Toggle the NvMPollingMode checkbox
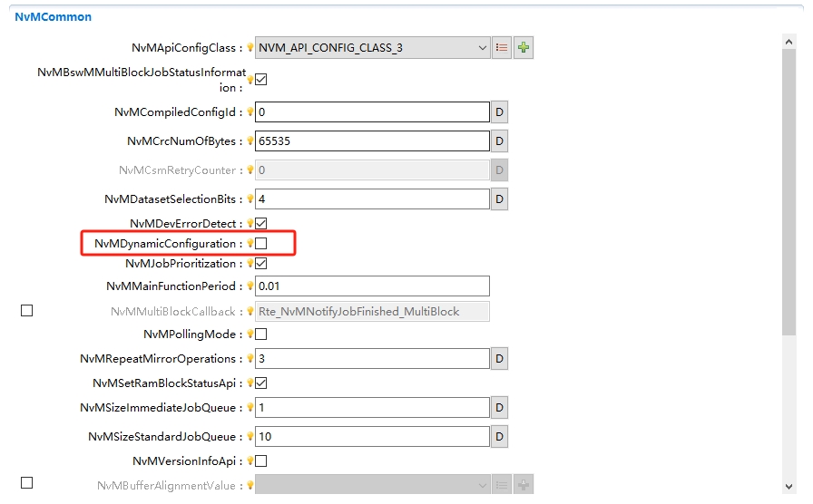The width and height of the screenshot is (813, 504). (x=261, y=334)
